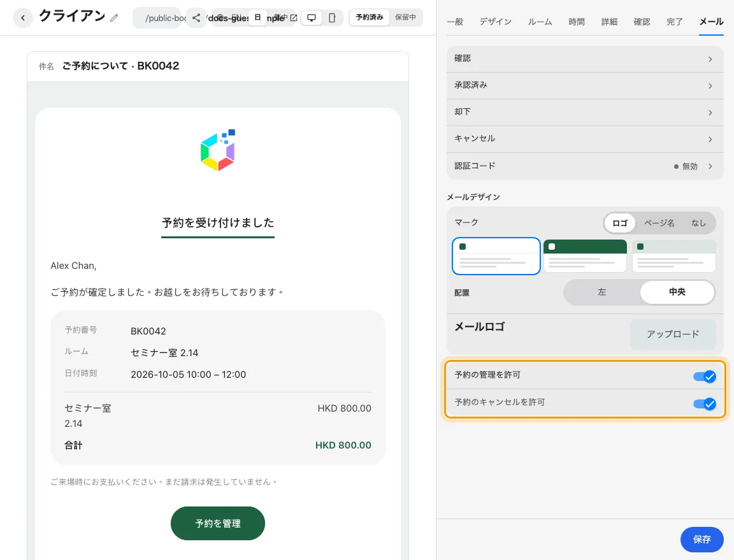The height and width of the screenshot is (560, 734).
Task: Select the 保留中 preview state
Action: (x=405, y=17)
